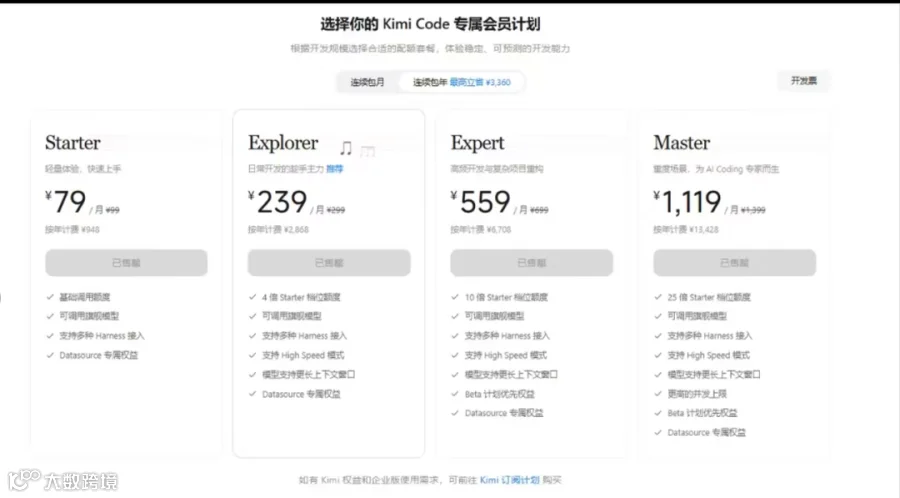Click the sold-out button under Master
This screenshot has height=498, width=900.
tap(734, 263)
